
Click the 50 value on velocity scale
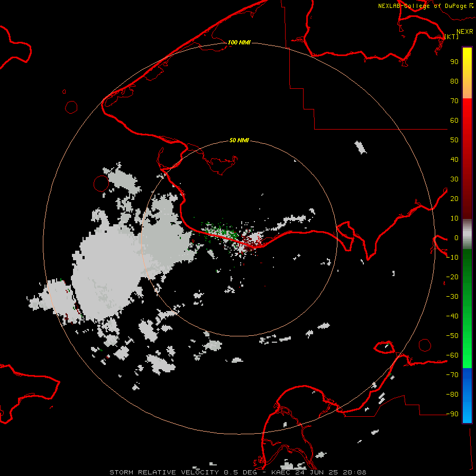coord(454,140)
